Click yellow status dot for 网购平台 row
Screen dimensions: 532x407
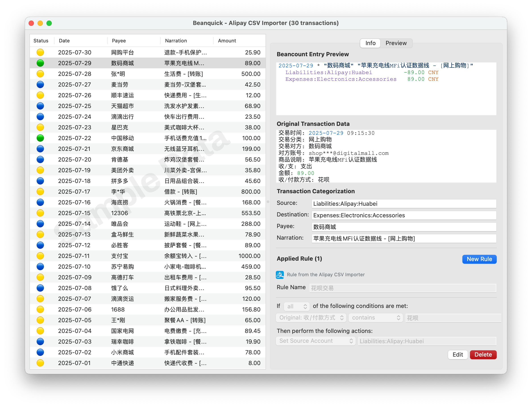(40, 52)
